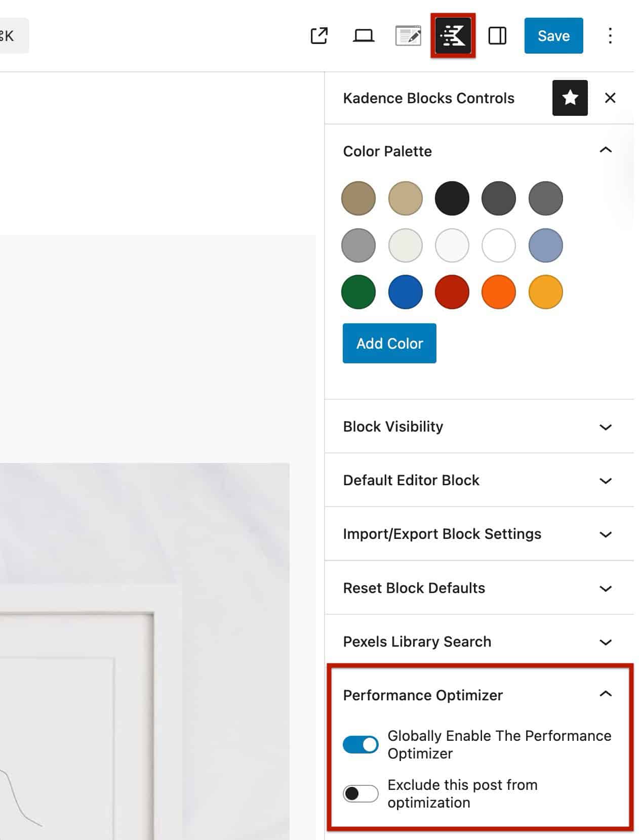Enable the Globally Enable Performance Optimizer toggle

[x=360, y=744]
